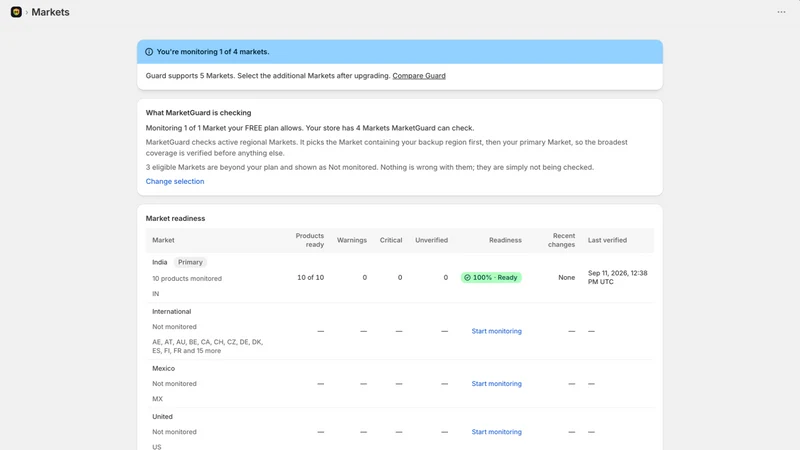Click the Products ready column header
Image resolution: width=800 pixels, height=450 pixels.
point(309,240)
